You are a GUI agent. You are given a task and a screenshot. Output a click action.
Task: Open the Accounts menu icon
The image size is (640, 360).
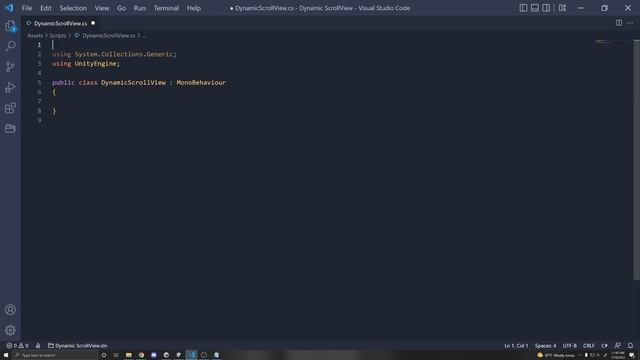tap(10, 309)
